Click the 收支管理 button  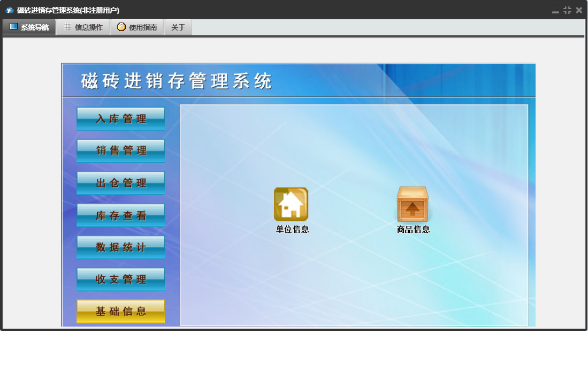click(121, 279)
